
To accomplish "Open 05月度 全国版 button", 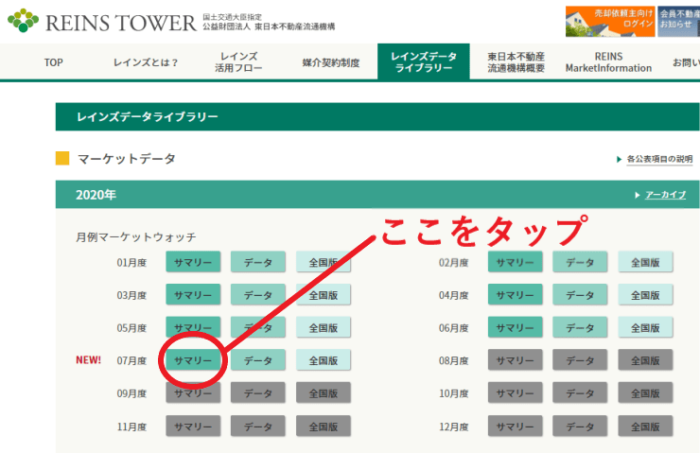I will pos(323,327).
